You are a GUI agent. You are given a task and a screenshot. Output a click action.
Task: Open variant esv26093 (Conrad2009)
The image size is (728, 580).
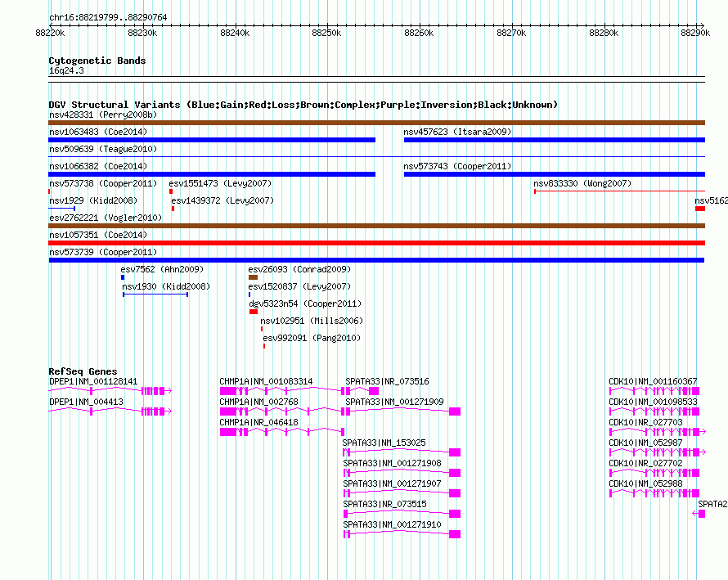click(x=299, y=269)
